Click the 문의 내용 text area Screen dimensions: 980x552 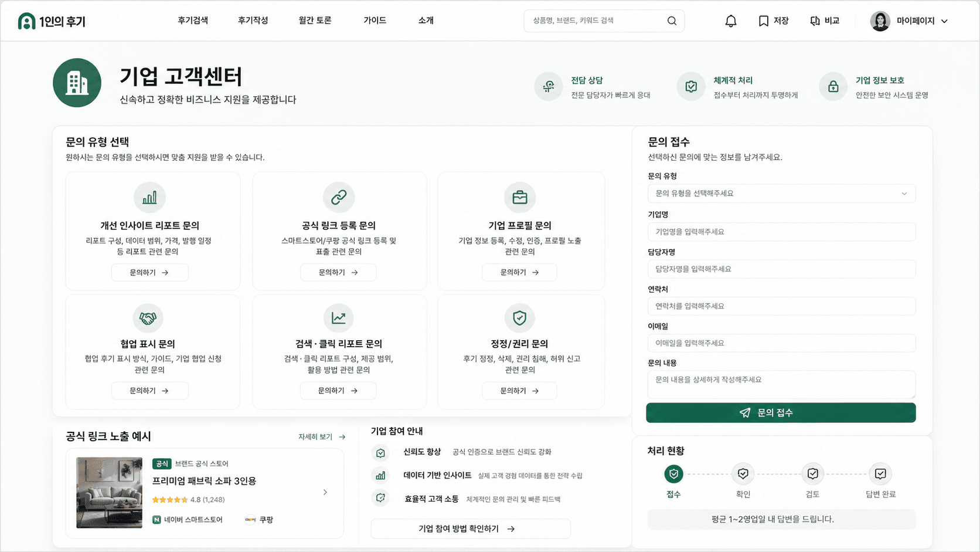tap(781, 384)
